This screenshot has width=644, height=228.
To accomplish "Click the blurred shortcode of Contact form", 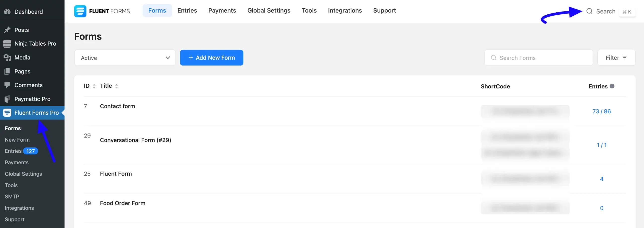I will pos(525,111).
